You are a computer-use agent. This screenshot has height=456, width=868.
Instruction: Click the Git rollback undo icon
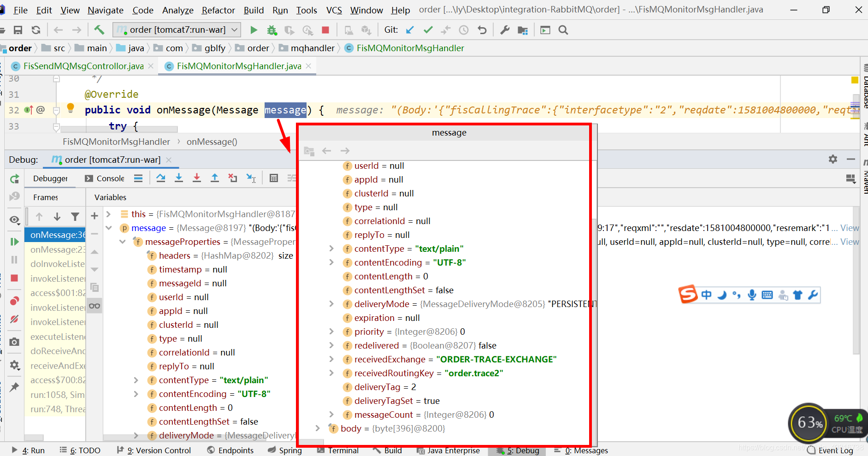click(482, 30)
